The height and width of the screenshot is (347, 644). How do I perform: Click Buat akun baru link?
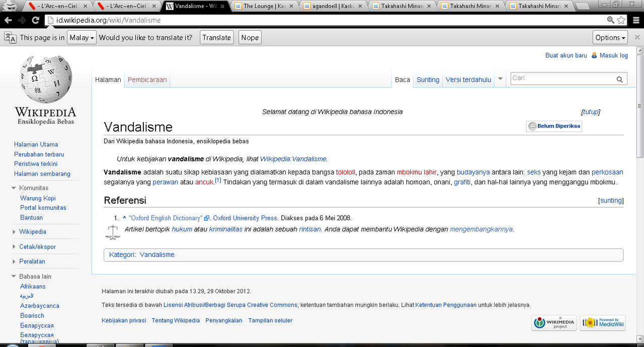coord(566,55)
